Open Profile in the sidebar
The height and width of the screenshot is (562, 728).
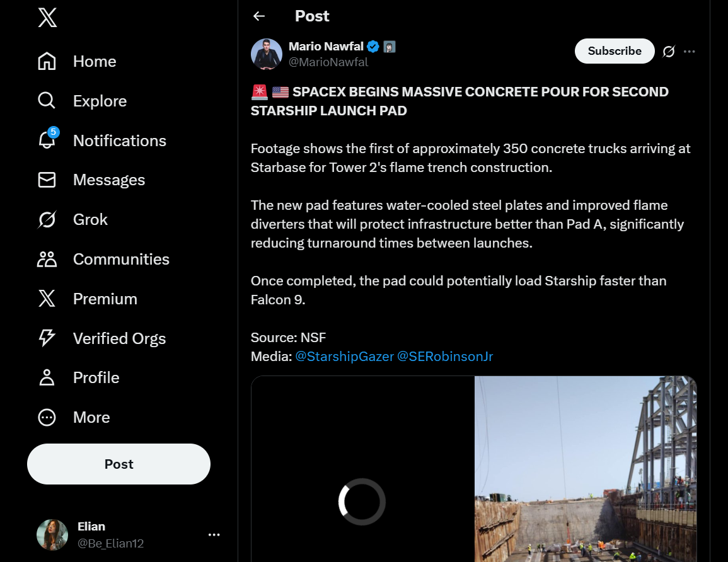tap(96, 378)
